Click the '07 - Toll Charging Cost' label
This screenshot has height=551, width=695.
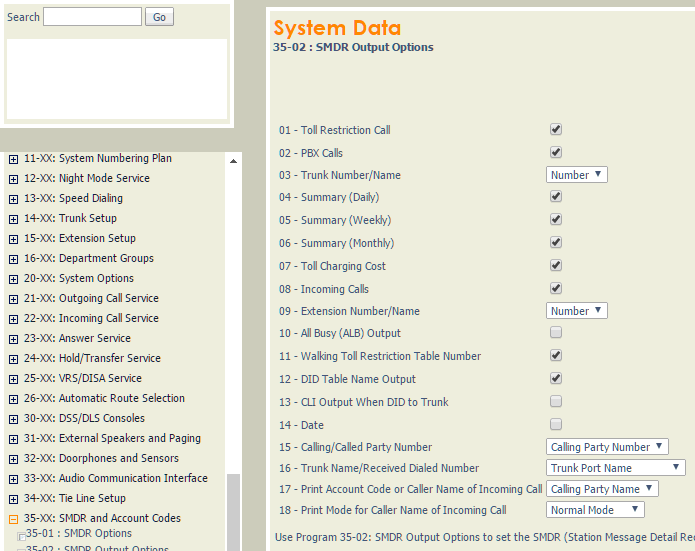coord(332,266)
